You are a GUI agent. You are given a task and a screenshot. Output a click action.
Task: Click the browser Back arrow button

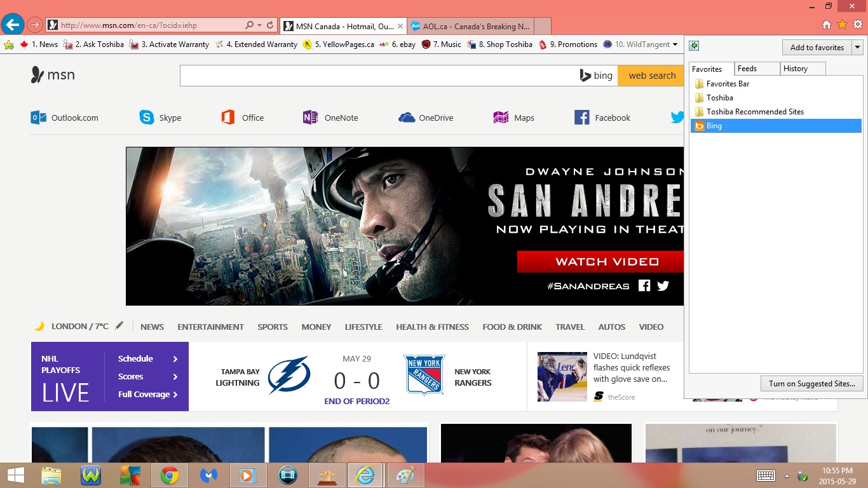click(x=13, y=25)
